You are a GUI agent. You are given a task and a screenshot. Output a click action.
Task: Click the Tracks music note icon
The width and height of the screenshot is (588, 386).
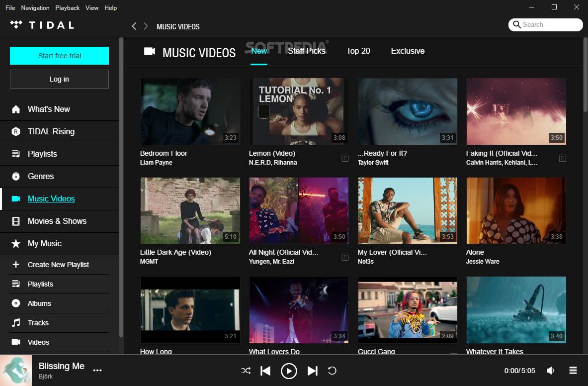pos(16,323)
